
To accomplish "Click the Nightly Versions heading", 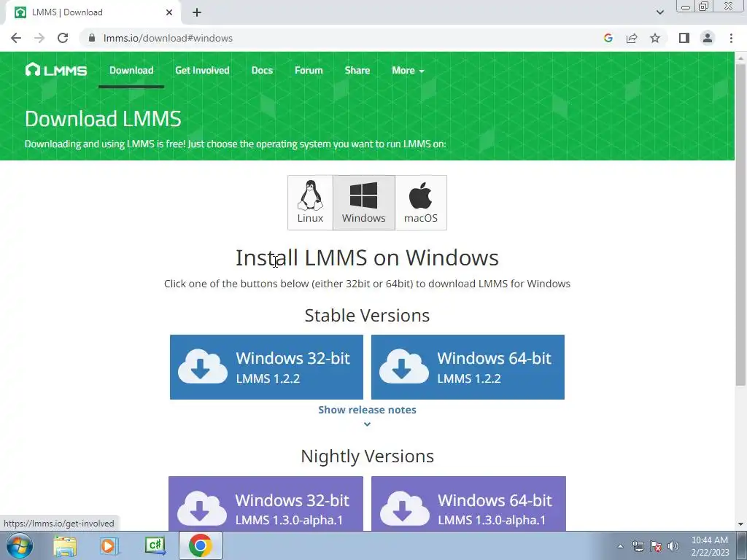I will (x=367, y=456).
